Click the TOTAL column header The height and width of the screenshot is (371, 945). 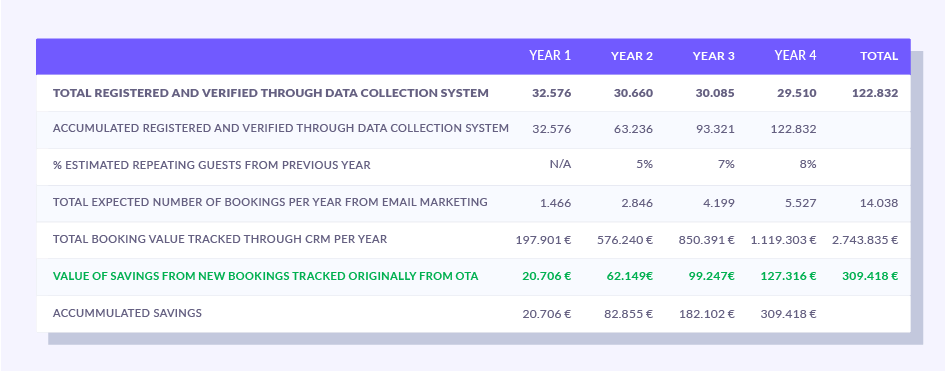[879, 56]
